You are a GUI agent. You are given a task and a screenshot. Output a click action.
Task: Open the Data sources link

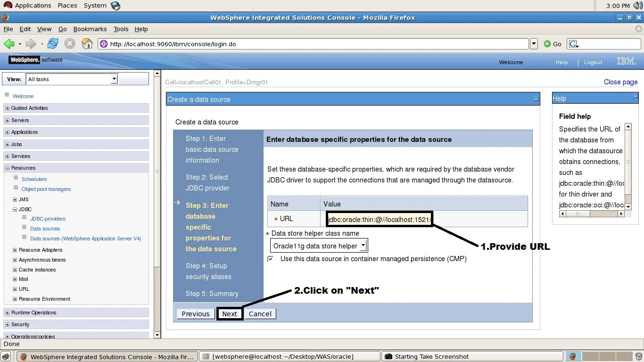(45, 229)
